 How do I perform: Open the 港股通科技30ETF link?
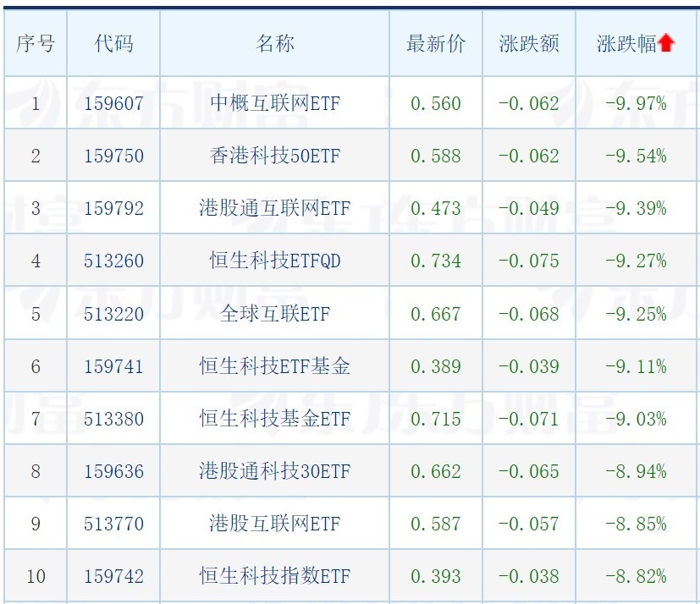coord(274,471)
